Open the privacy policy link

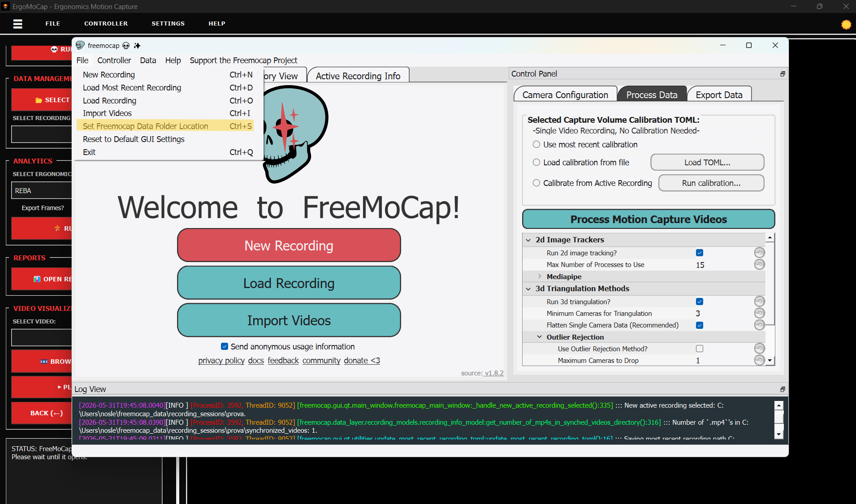click(x=221, y=360)
